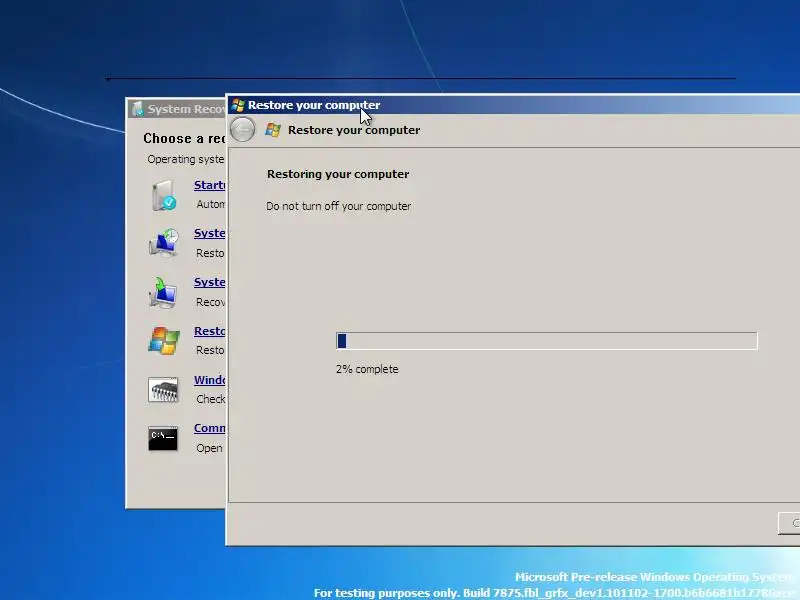The height and width of the screenshot is (600, 800).
Task: Click the Windows Memory Diagnostic link
Action: [x=209, y=380]
